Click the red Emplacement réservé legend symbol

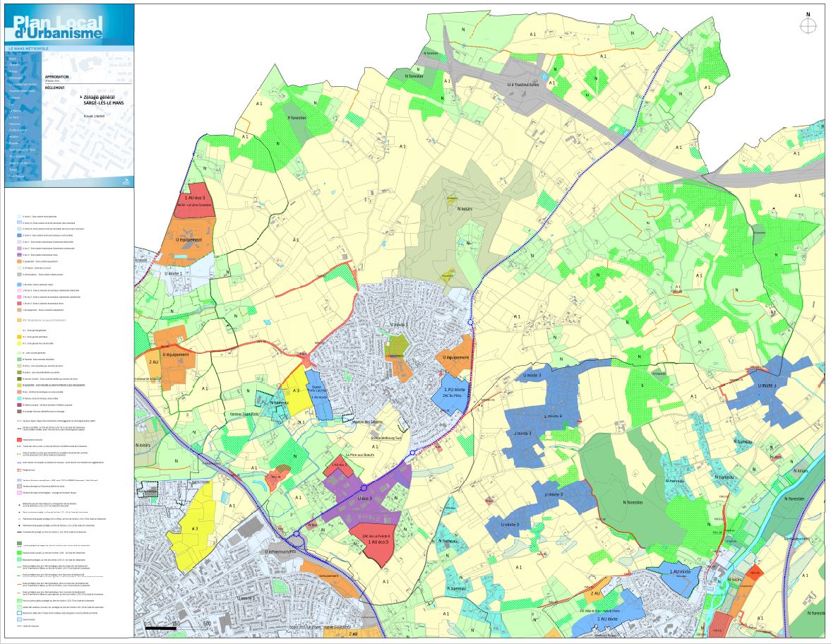(18, 439)
